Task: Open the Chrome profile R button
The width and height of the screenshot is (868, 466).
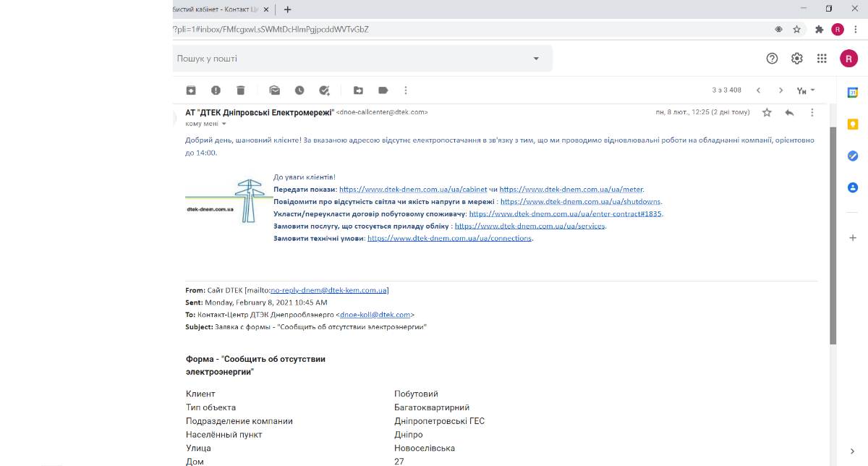Action: tap(838, 30)
